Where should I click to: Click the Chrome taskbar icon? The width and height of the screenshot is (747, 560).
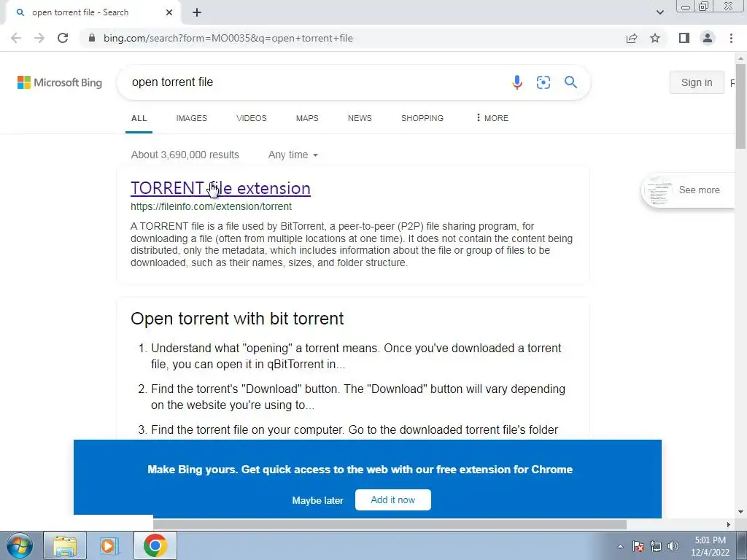155,545
